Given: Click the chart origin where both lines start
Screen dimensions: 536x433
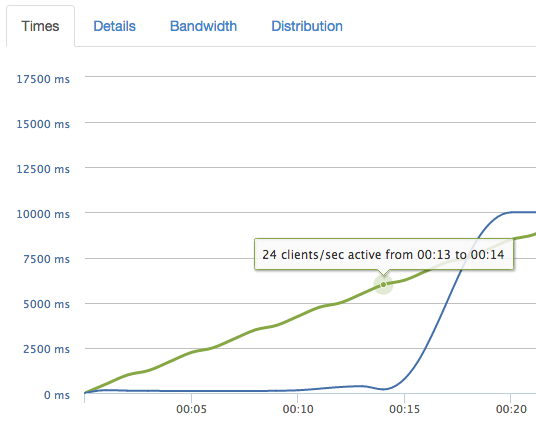Looking at the screenshot, I should coord(85,393).
